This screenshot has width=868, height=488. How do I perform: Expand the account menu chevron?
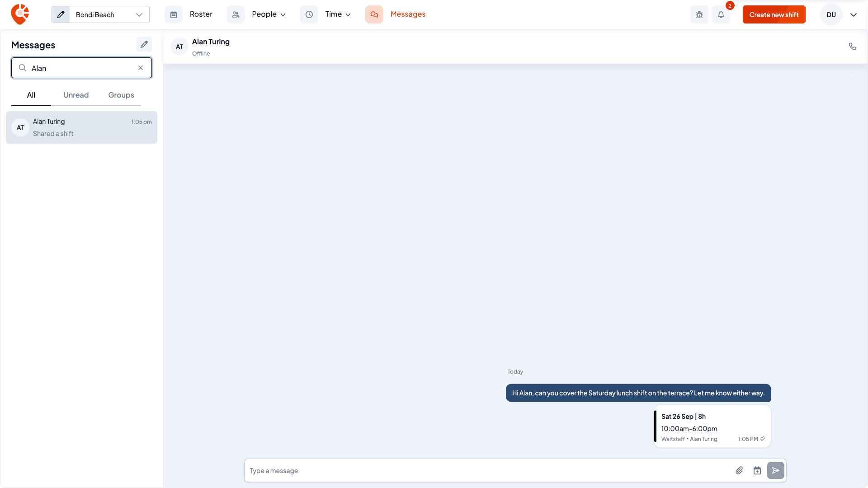pyautogui.click(x=854, y=14)
